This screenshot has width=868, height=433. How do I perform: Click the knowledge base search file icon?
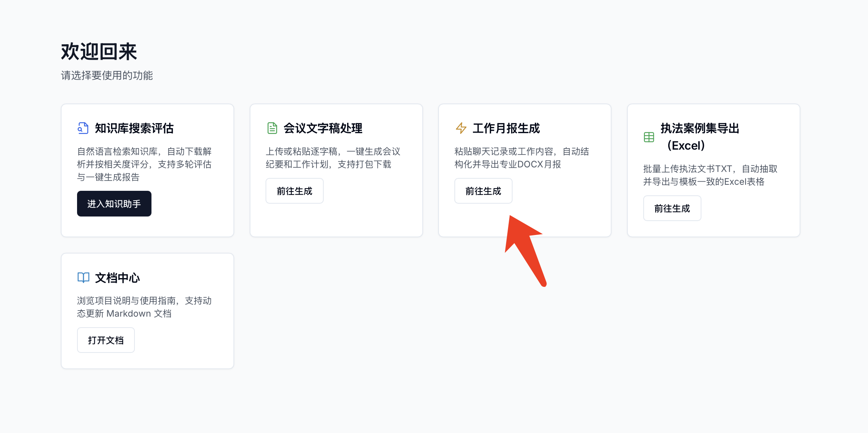83,128
